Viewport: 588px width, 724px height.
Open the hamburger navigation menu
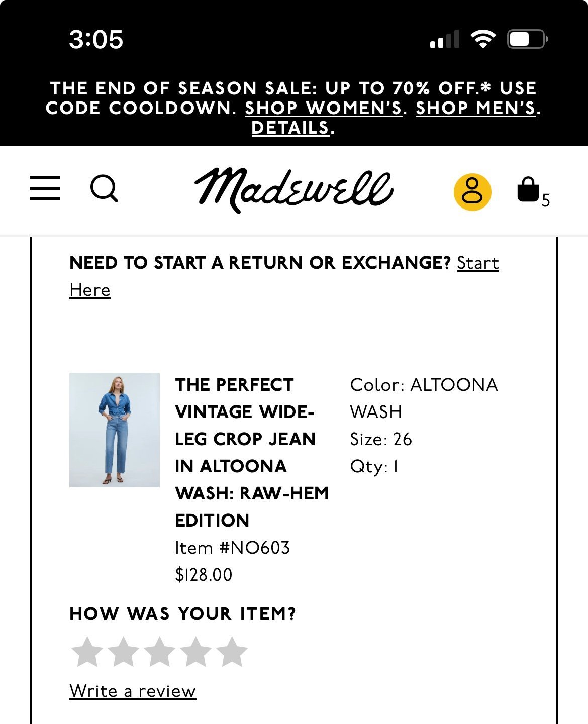(x=45, y=188)
